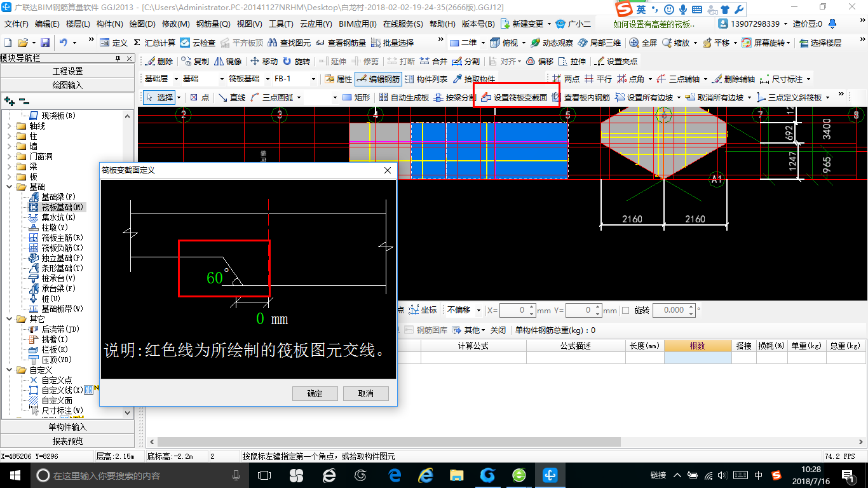868x488 pixels.
Task: Click 删除辅轴 delete auxiliary axis
Action: pyautogui.click(x=734, y=79)
